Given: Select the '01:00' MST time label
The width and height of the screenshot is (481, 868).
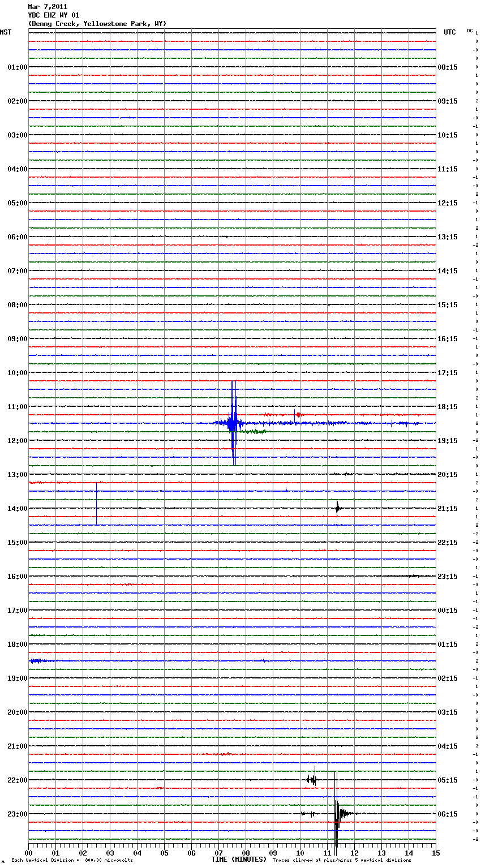Looking at the screenshot, I should (x=18, y=67).
